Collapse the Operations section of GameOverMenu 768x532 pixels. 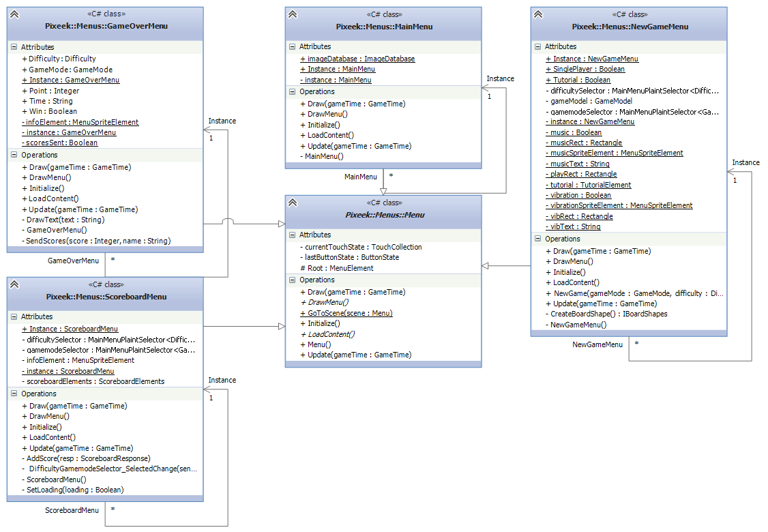(x=14, y=156)
